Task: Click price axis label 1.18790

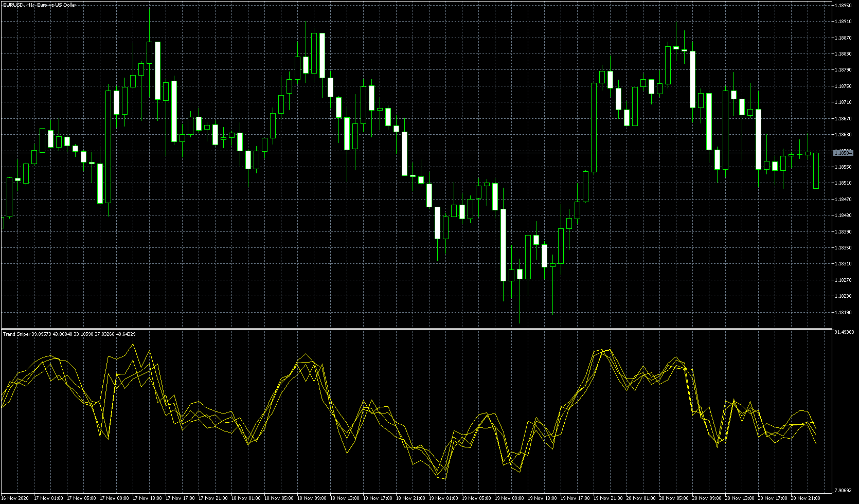Action: [x=844, y=70]
